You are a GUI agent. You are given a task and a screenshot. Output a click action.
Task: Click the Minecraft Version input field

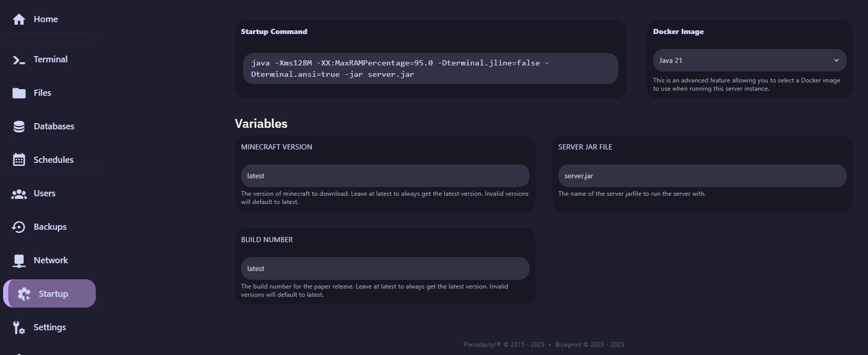pyautogui.click(x=385, y=176)
